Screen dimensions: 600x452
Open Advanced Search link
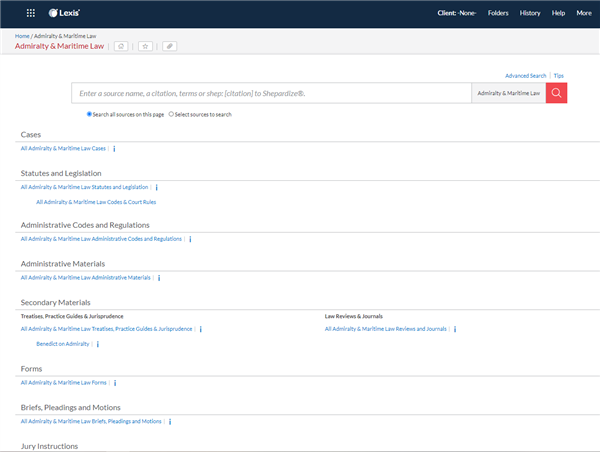525,76
